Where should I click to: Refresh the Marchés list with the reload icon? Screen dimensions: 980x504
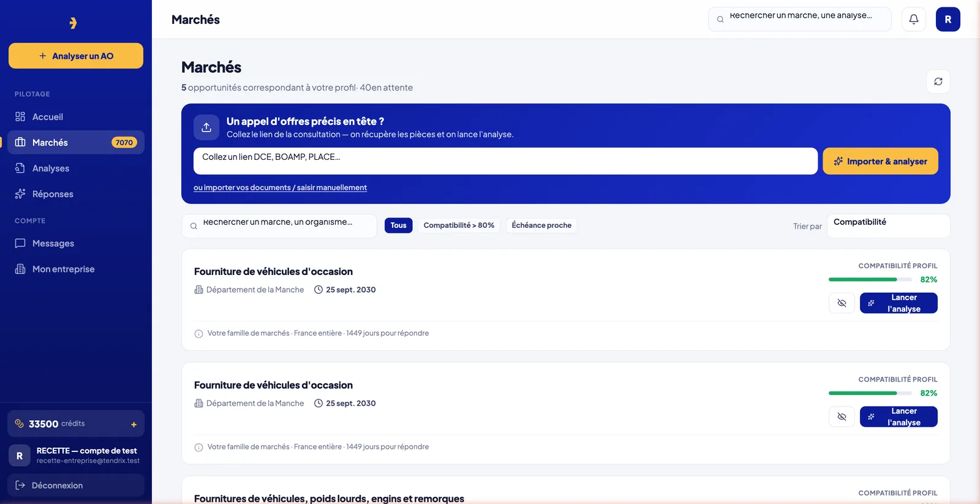(x=938, y=81)
